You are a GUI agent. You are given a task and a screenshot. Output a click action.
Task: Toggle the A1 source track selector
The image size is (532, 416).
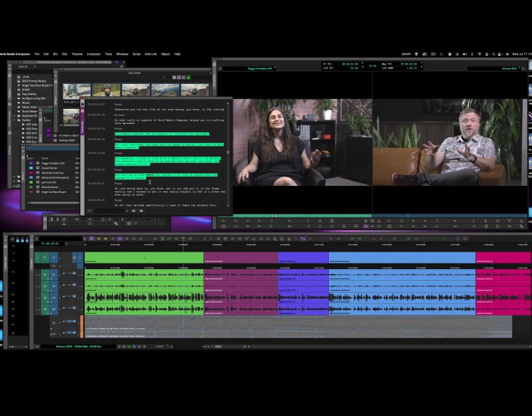click(x=45, y=274)
